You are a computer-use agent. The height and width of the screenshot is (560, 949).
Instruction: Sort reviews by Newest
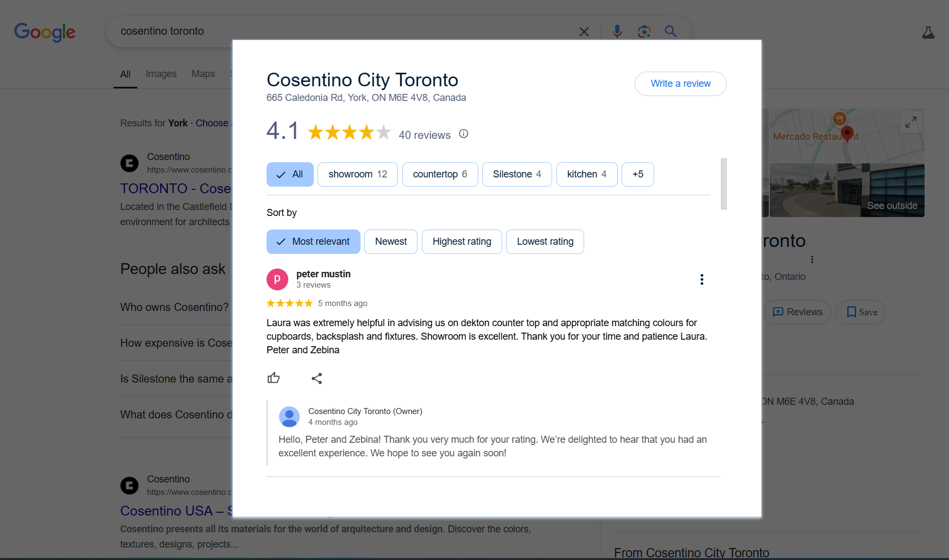click(390, 241)
